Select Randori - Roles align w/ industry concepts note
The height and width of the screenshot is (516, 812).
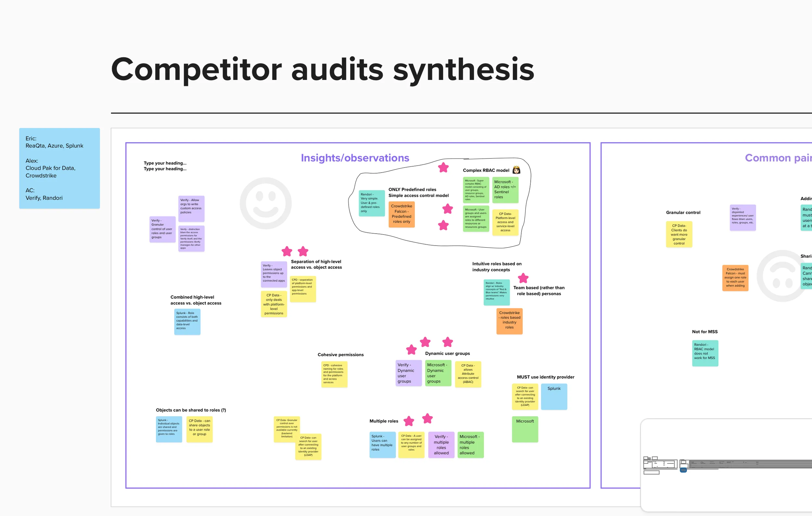(497, 292)
